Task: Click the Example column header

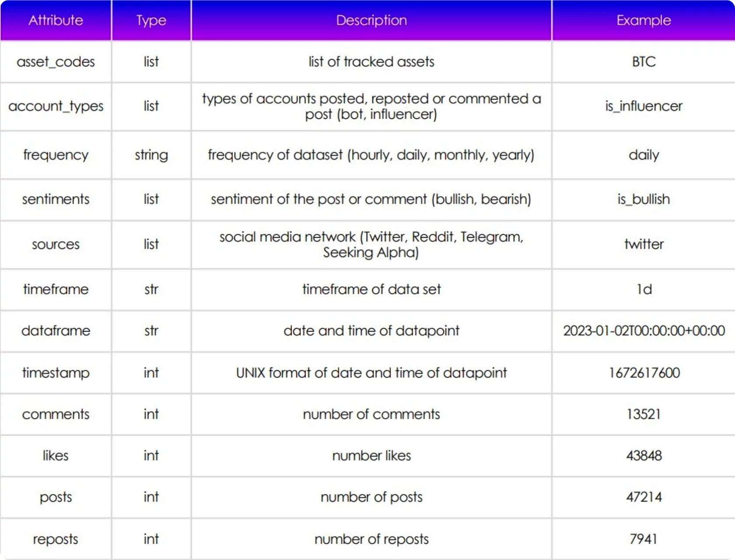Action: tap(644, 20)
